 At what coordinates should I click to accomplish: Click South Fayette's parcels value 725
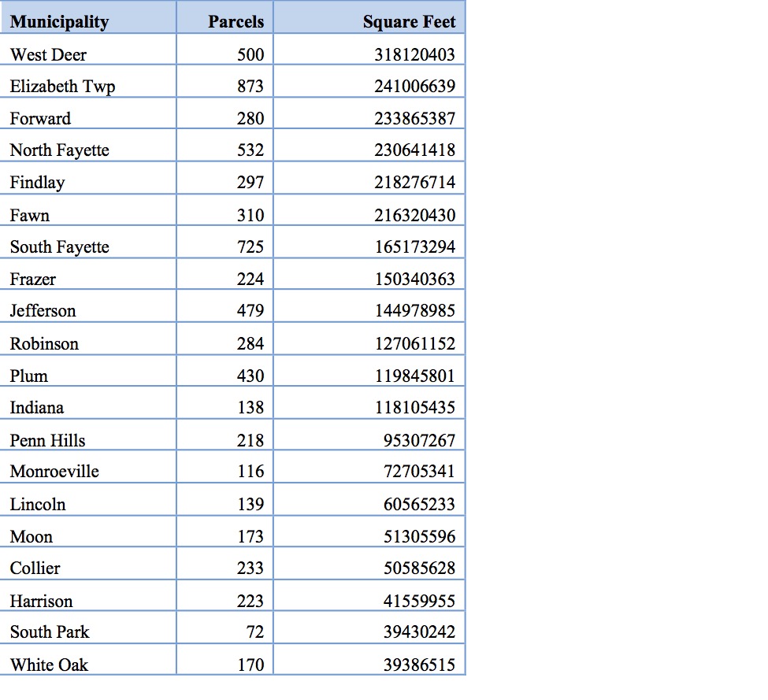[x=250, y=247]
